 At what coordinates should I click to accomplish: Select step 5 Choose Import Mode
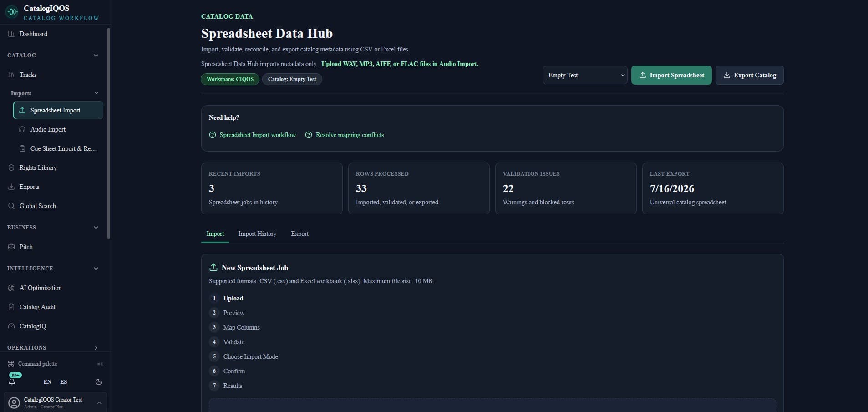click(244, 356)
